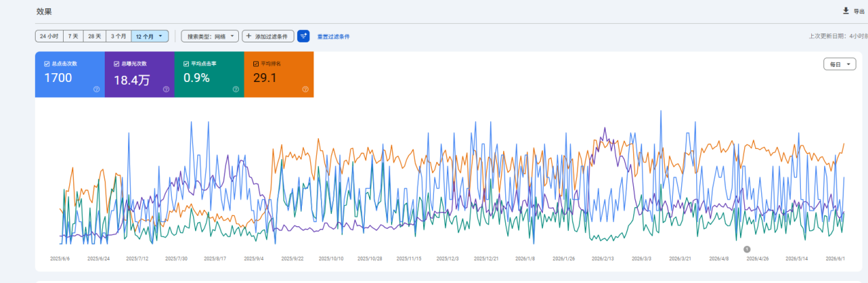
Task: Toggle the 平均点击率 metric checkbox
Action: click(x=186, y=64)
